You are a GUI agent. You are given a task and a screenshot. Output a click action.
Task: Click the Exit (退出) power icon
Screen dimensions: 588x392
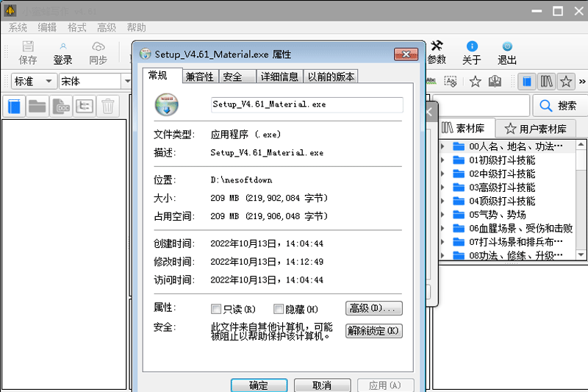[x=507, y=52]
